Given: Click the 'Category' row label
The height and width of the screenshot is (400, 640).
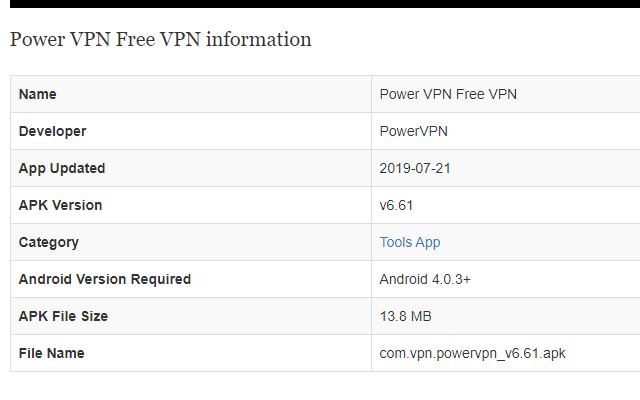Looking at the screenshot, I should (49, 242).
